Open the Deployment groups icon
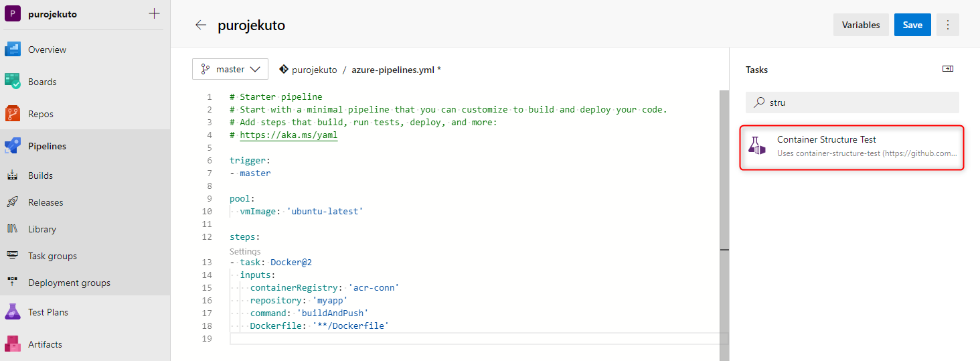Viewport: 980px width, 361px height. coord(13,283)
